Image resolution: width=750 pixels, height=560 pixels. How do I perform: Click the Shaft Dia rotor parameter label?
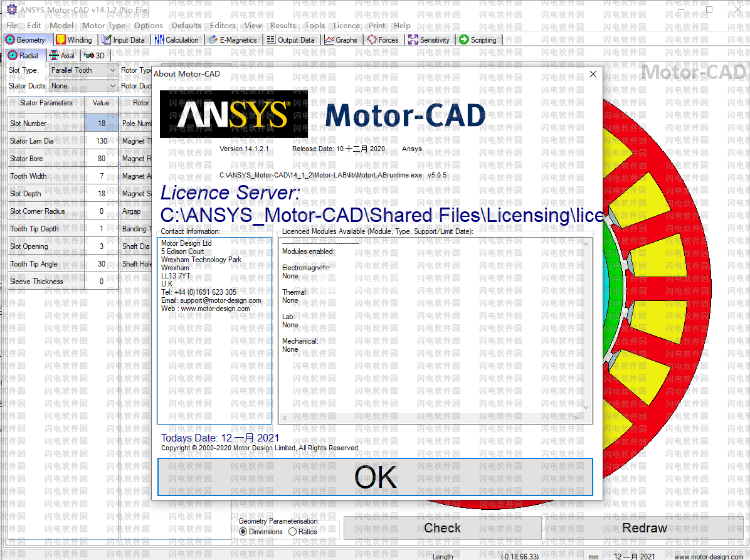[x=135, y=246]
